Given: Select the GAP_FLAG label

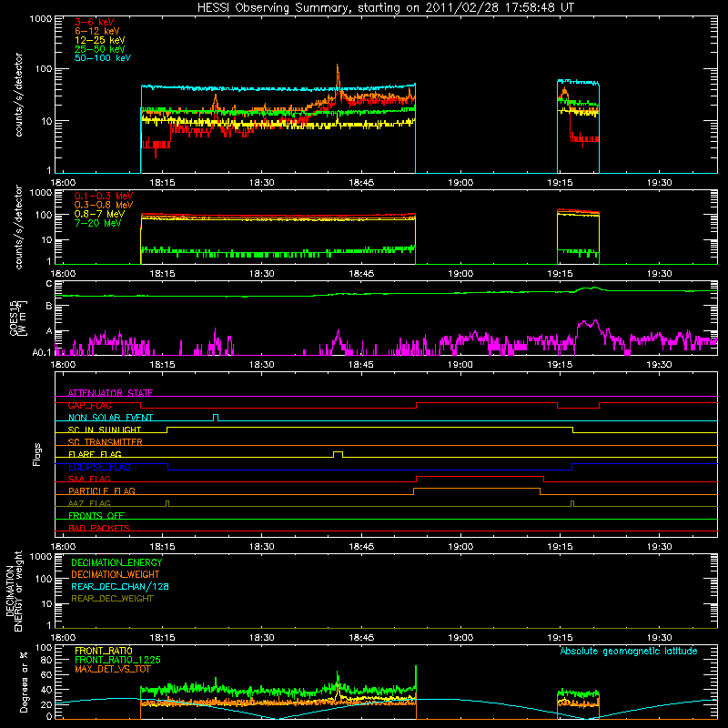Looking at the screenshot, I should point(89,405).
